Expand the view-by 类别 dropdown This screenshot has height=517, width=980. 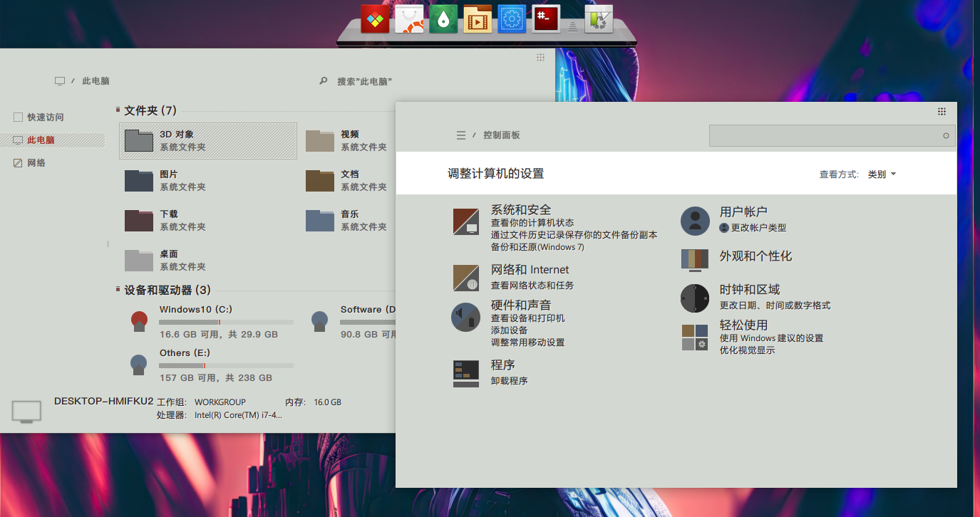tap(882, 174)
